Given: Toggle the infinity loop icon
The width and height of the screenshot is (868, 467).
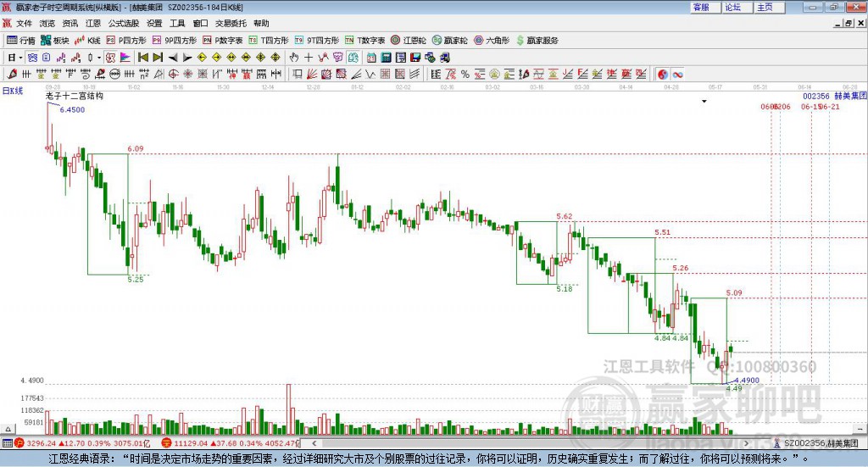Looking at the screenshot, I should point(677,74).
